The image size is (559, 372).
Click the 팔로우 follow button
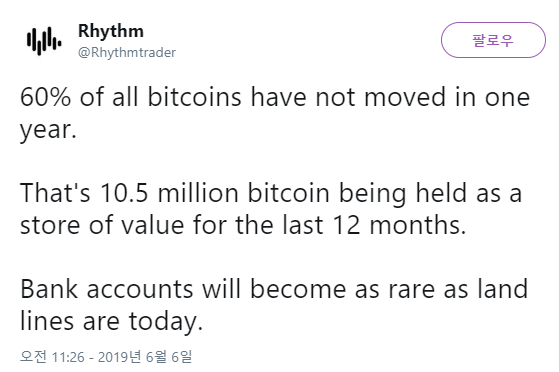pos(493,40)
